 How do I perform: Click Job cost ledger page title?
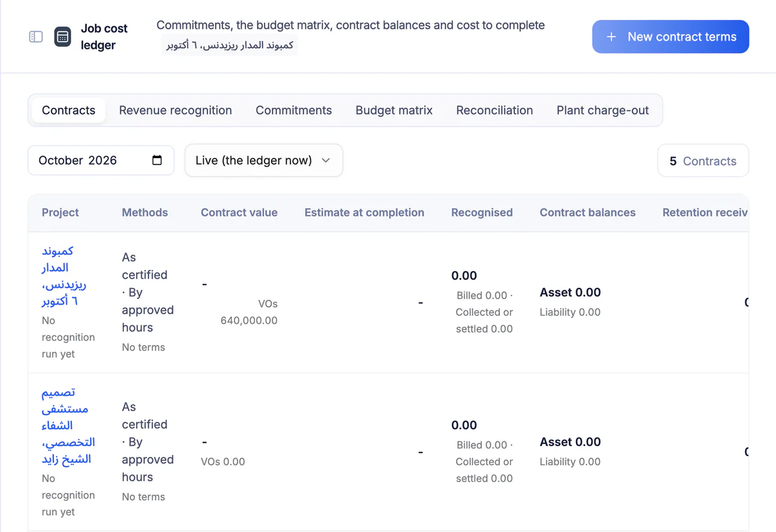point(104,37)
